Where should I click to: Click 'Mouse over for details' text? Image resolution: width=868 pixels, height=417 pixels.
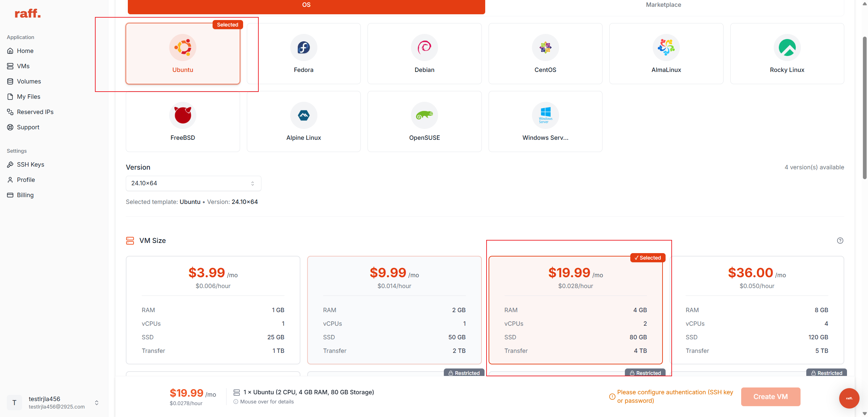pyautogui.click(x=267, y=402)
